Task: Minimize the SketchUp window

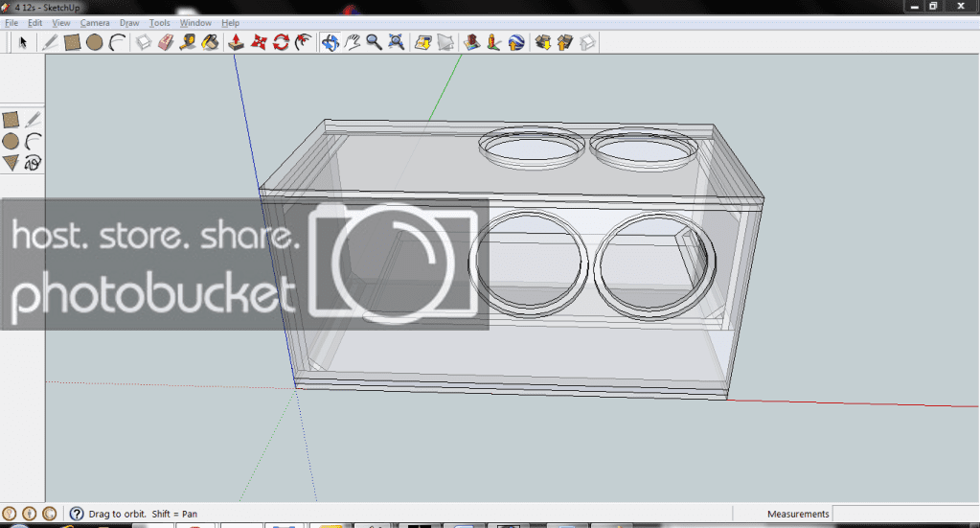Action: (914, 7)
